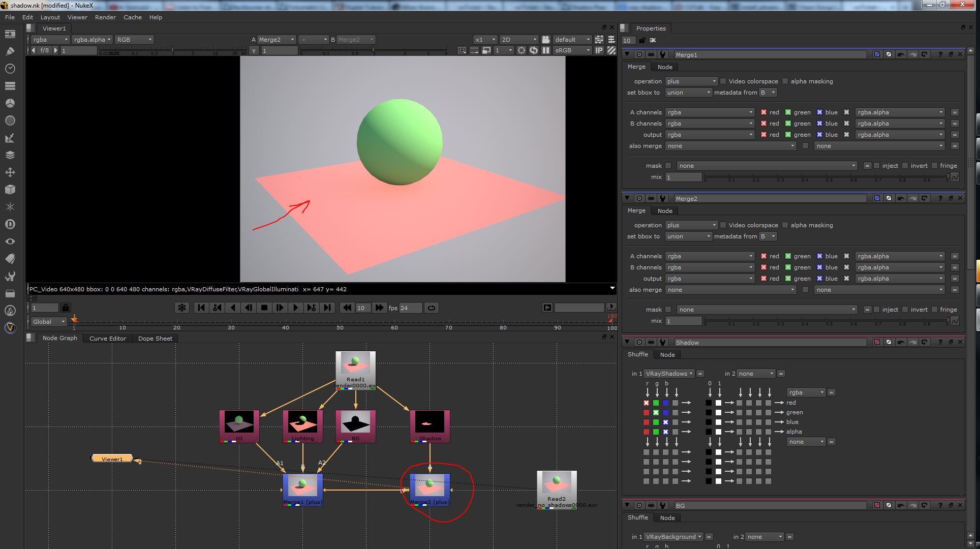Click the Properties clear all panels icon
The image size is (980, 549).
(x=653, y=40)
